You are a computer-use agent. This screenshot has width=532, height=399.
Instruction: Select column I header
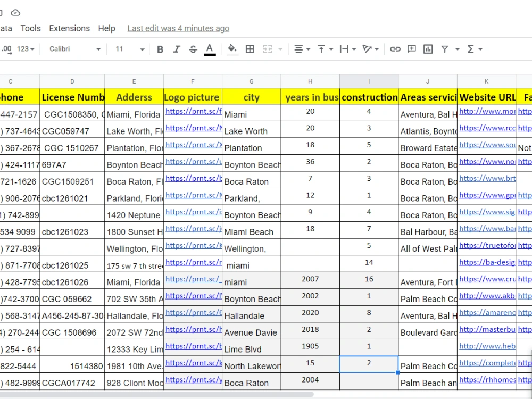pos(369,81)
